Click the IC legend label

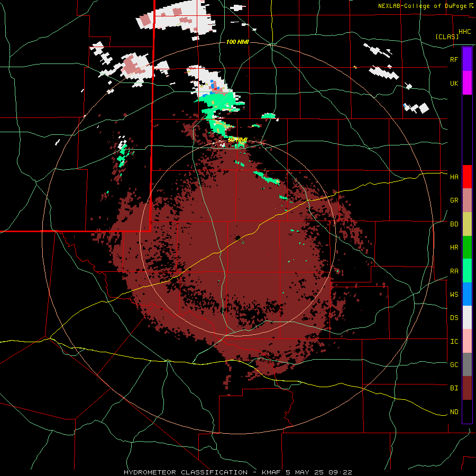[454, 342]
